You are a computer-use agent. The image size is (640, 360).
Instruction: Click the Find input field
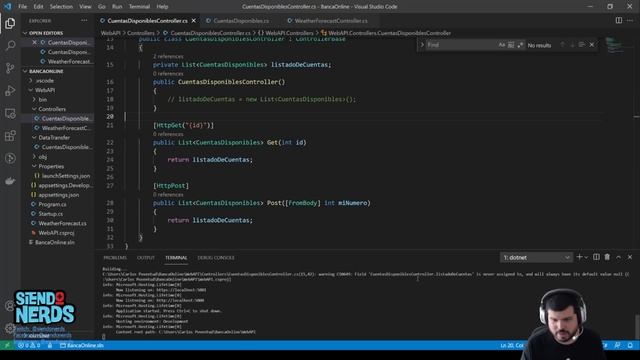click(x=461, y=45)
